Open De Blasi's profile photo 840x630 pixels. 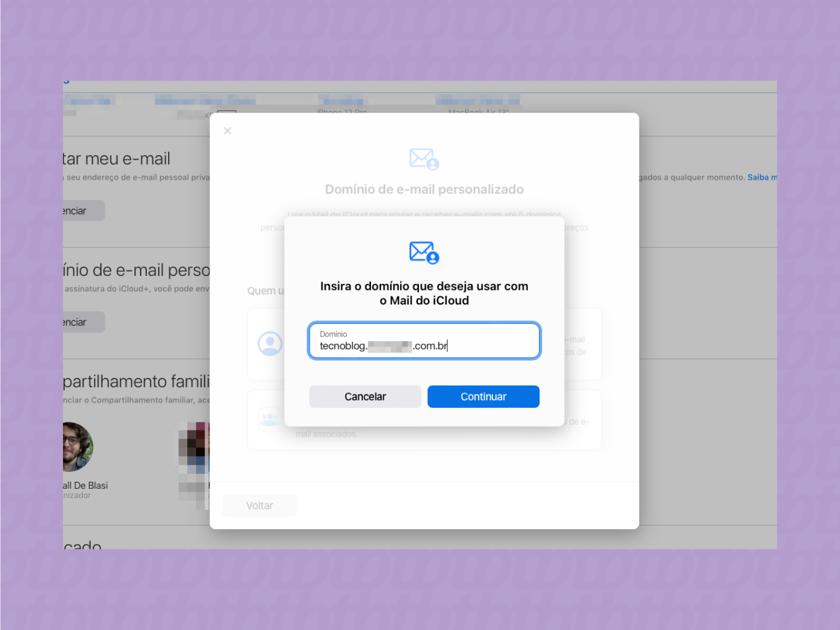pos(78,447)
